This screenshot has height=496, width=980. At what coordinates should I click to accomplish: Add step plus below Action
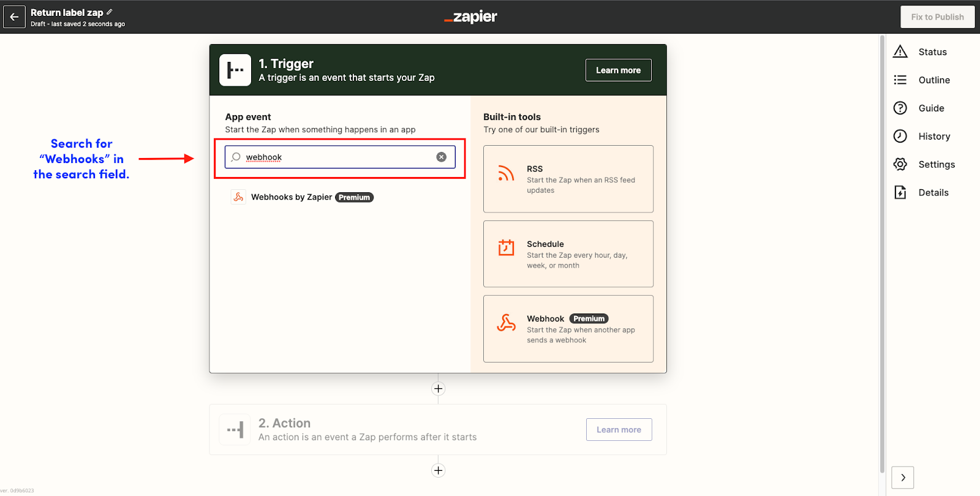[438, 470]
